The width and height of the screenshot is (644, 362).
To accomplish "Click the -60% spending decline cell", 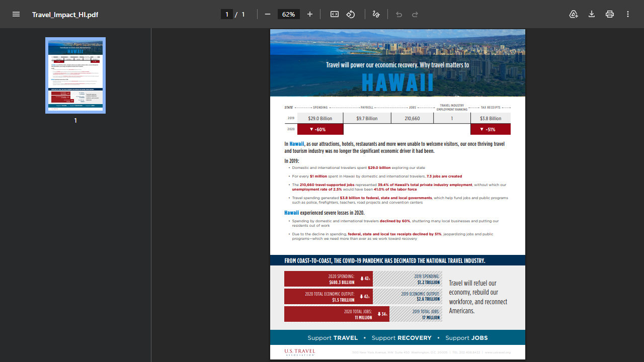I will point(320,129).
